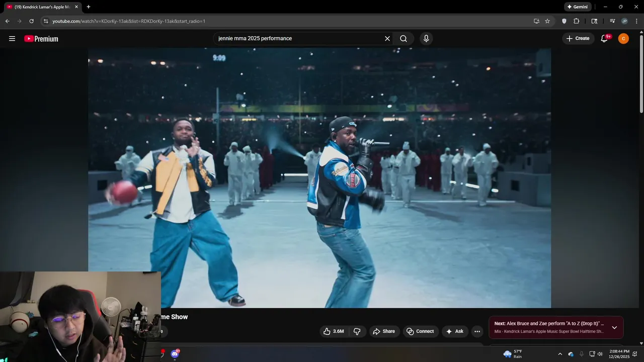Expand the Next up mix playlist panel
This screenshot has height=362, width=644.
tap(614, 328)
